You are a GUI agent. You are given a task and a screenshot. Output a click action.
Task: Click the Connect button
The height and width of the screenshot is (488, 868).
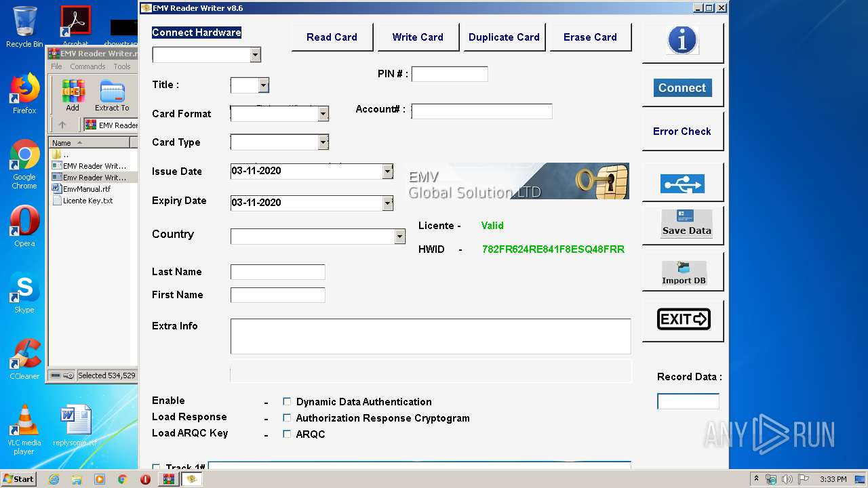[682, 87]
